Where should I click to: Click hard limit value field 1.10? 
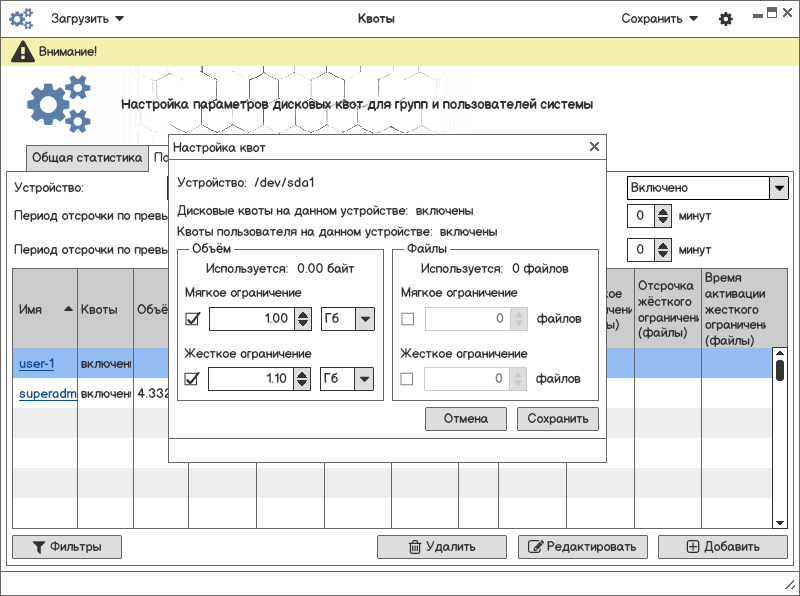[x=251, y=379]
